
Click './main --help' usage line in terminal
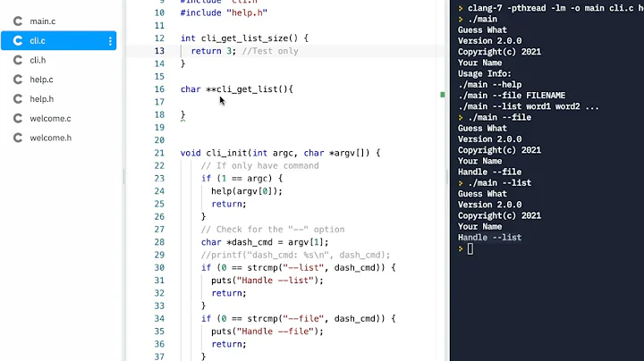pos(490,85)
